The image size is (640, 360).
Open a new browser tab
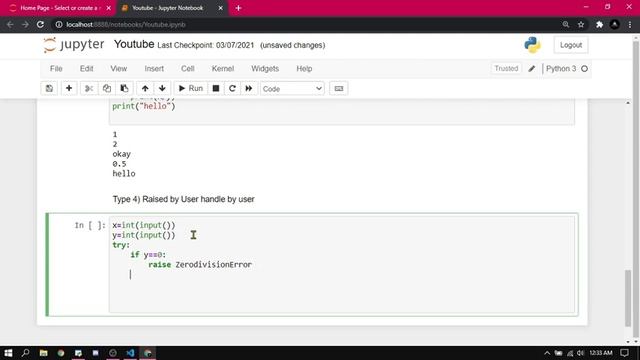click(x=238, y=8)
